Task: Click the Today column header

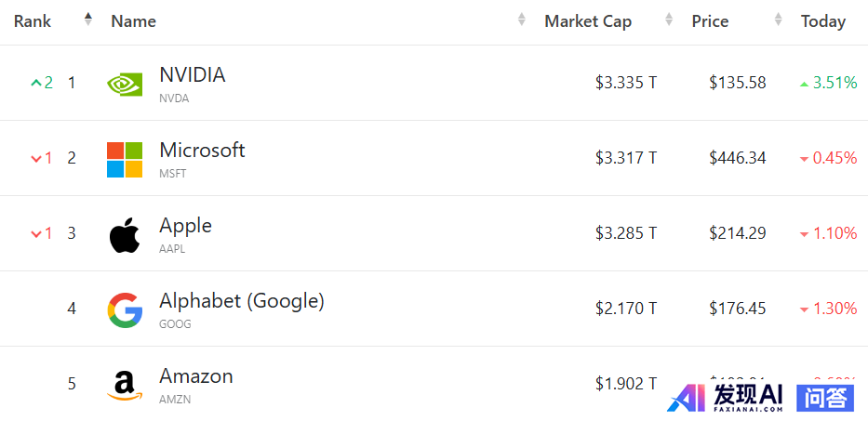Action: (823, 21)
